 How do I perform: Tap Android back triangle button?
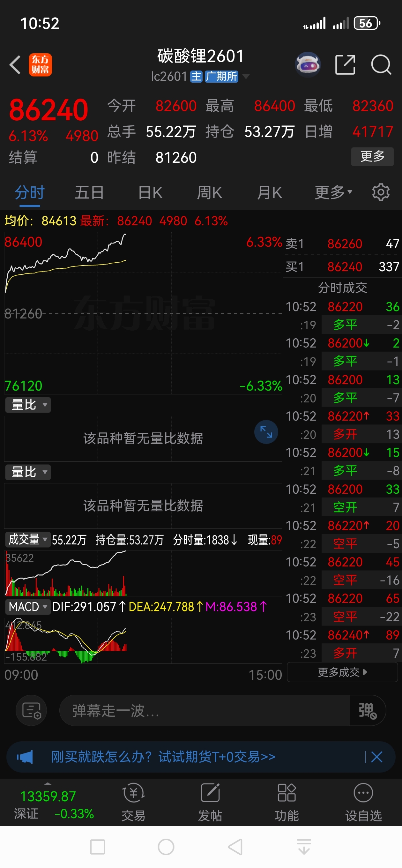click(235, 847)
